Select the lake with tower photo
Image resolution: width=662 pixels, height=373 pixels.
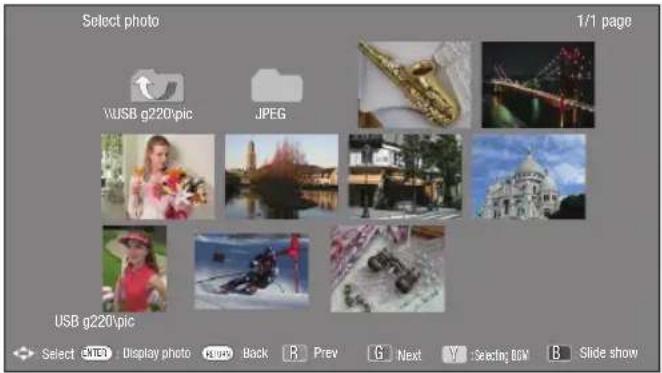point(282,177)
